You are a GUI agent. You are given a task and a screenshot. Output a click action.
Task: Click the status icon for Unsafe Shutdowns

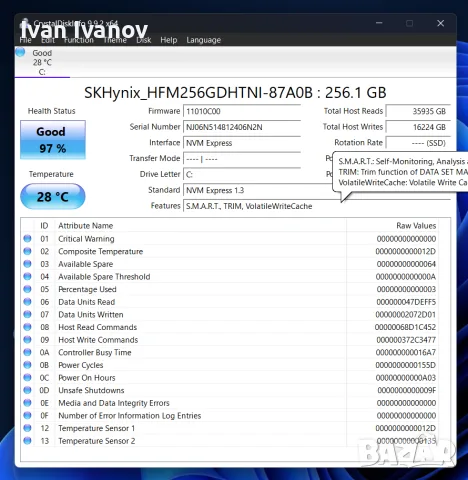tap(27, 390)
